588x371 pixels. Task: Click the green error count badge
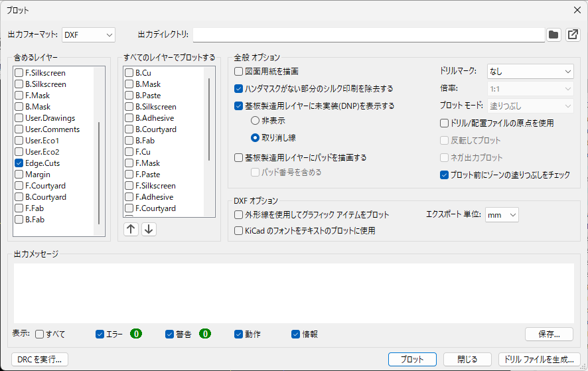136,334
